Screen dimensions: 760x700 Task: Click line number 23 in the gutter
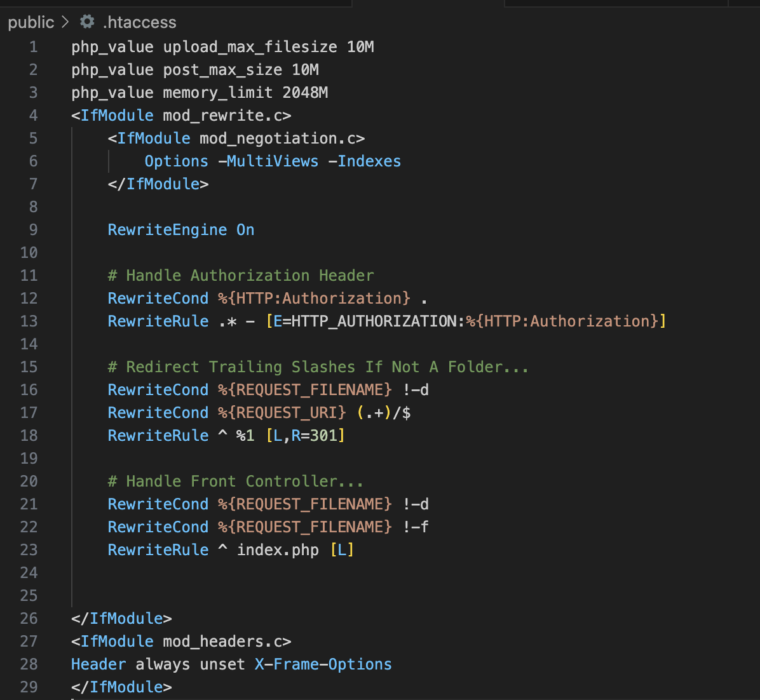[29, 549]
